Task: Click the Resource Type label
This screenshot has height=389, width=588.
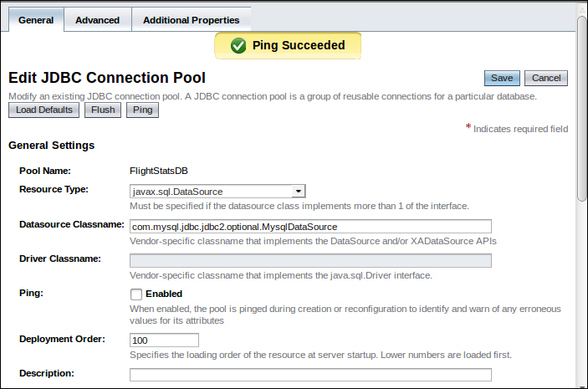Action: coord(54,189)
